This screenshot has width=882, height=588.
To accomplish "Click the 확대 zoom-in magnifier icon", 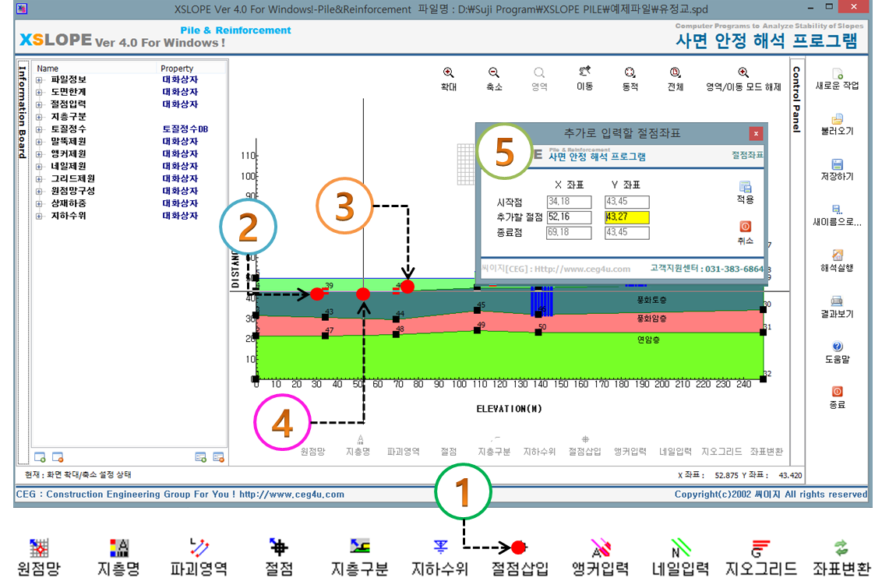I will point(448,72).
